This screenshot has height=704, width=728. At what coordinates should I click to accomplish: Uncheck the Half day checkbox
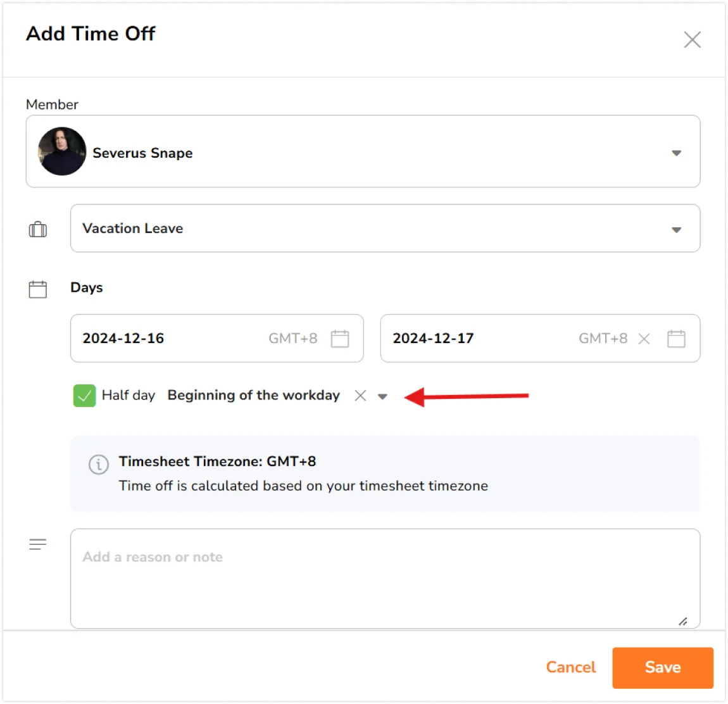point(84,396)
